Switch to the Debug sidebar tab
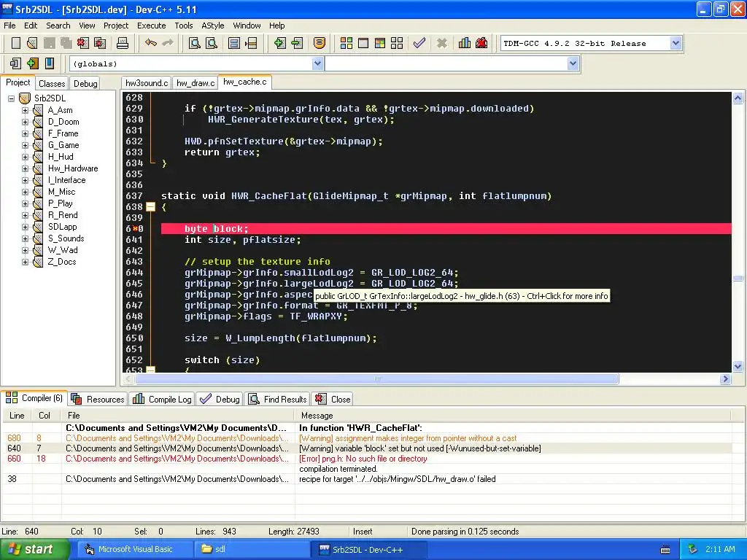 85,83
